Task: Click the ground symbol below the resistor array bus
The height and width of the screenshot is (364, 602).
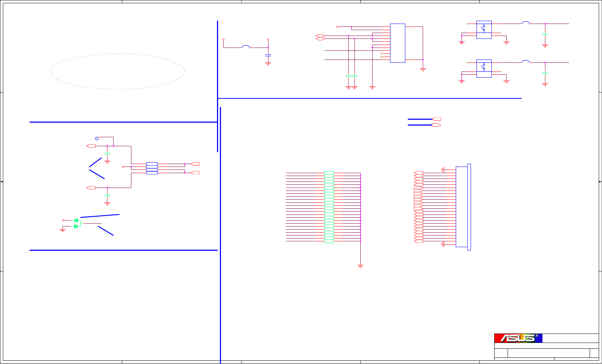Action: click(x=360, y=266)
